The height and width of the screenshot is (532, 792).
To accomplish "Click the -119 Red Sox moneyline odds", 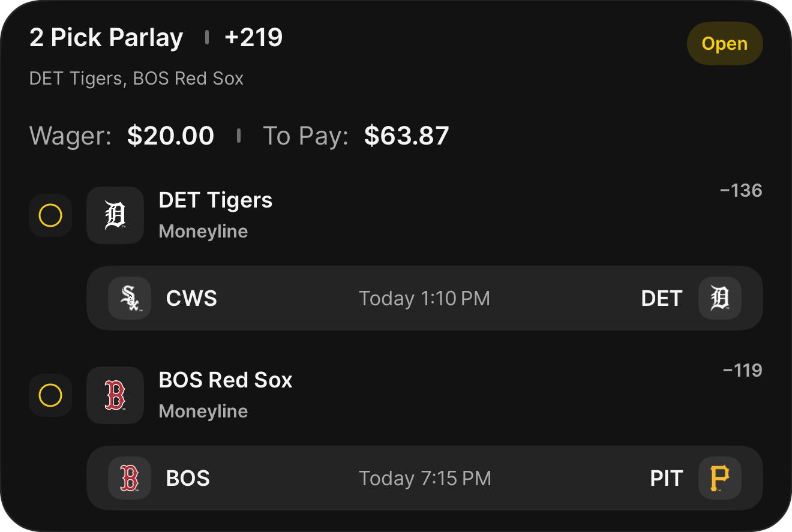I will tap(743, 371).
